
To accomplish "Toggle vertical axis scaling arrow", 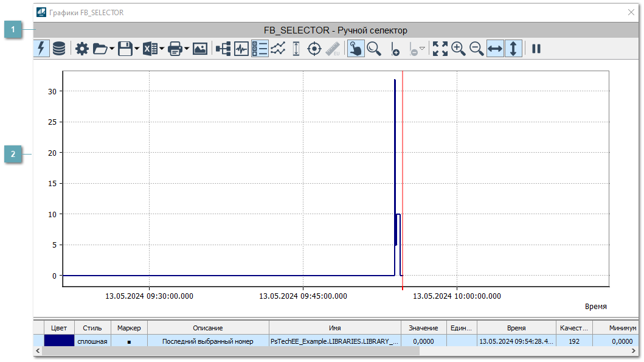I will coord(513,49).
